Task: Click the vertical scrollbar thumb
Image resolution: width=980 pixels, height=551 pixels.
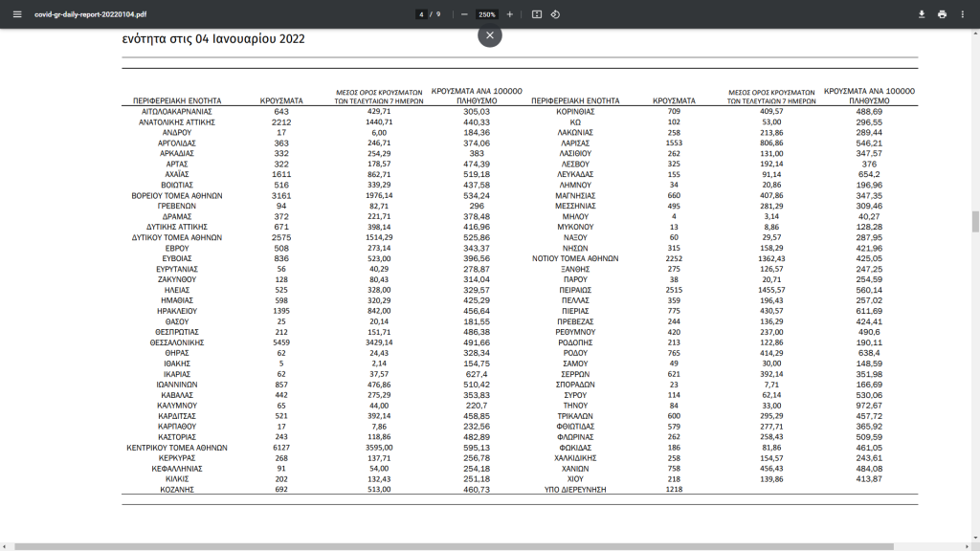Action: point(975,222)
